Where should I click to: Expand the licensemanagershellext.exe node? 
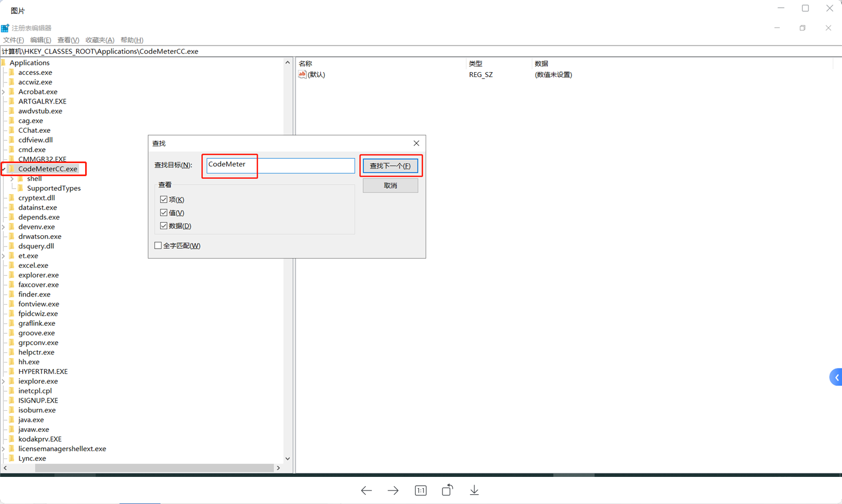pos(4,449)
